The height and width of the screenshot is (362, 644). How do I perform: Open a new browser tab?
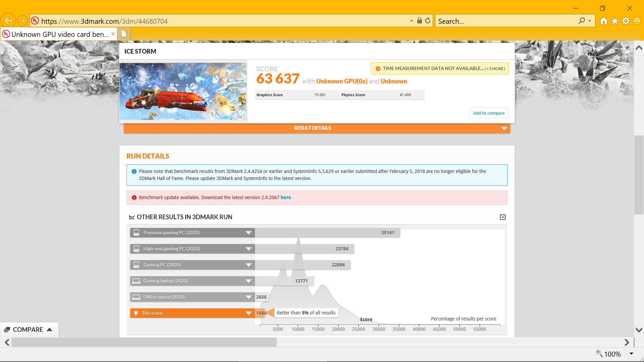tap(124, 34)
